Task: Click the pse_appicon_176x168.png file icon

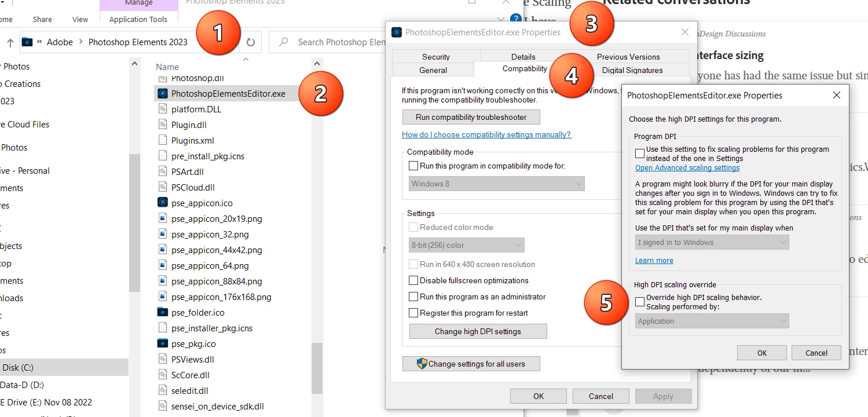Action: (x=163, y=297)
